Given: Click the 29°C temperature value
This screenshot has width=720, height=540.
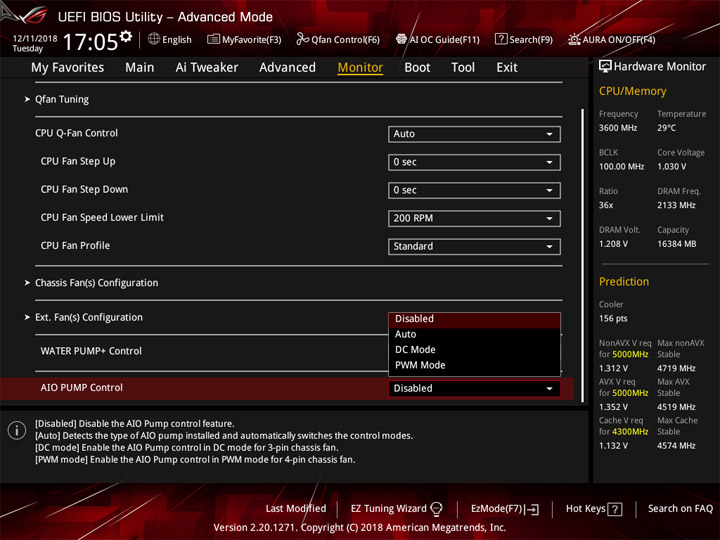Looking at the screenshot, I should coord(666,128).
